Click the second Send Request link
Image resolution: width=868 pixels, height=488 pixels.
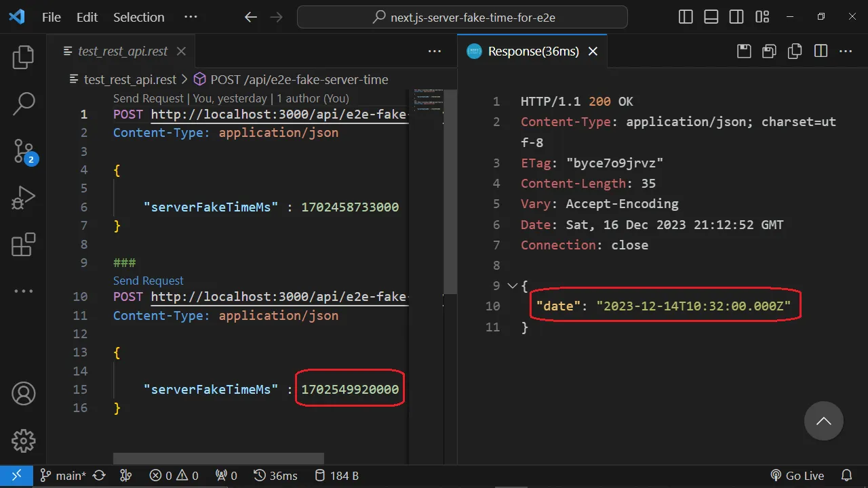click(x=148, y=281)
